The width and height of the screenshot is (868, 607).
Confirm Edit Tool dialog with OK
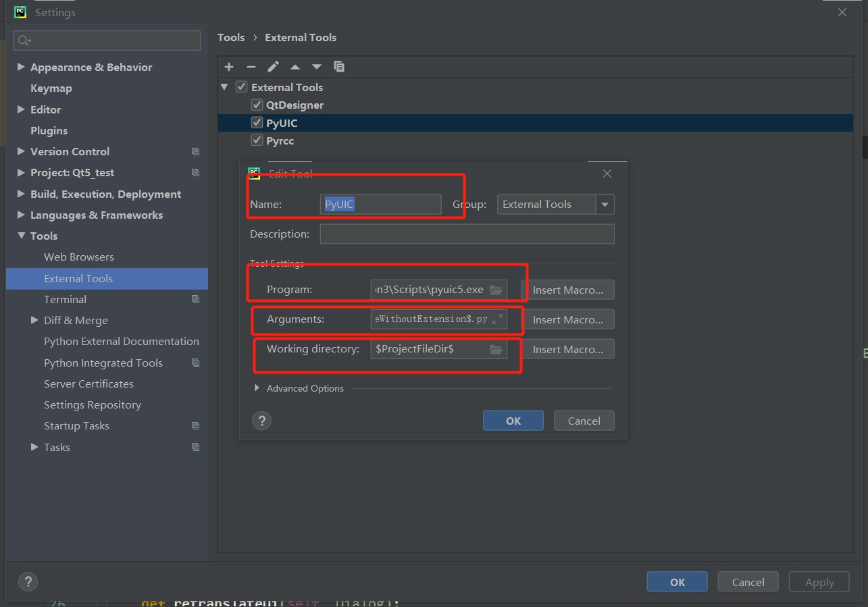513,421
